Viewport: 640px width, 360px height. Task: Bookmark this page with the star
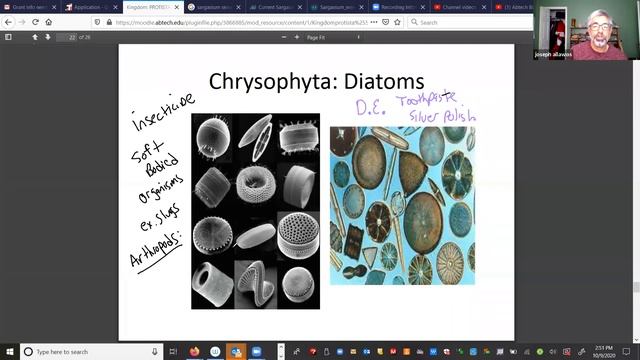coord(398,22)
